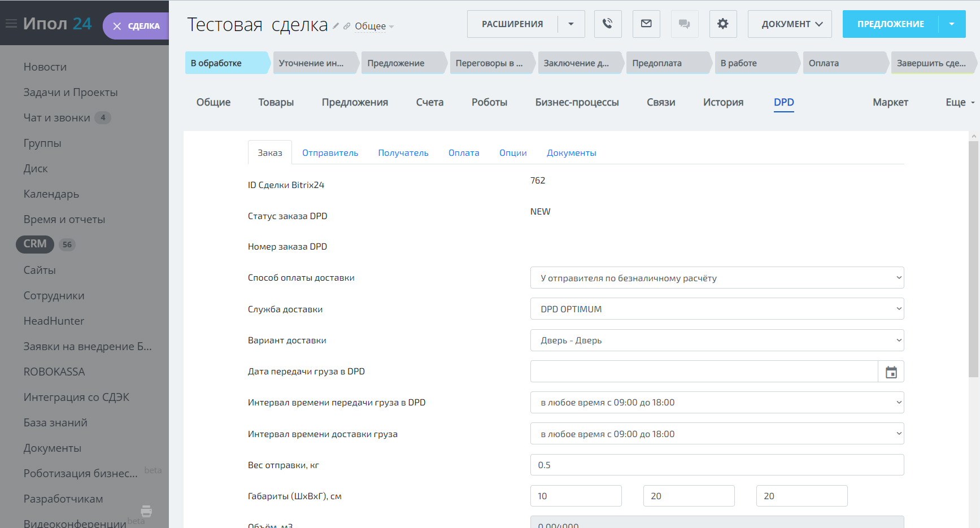
Task: Open HeadHunter in the sidebar
Action: (x=54, y=321)
